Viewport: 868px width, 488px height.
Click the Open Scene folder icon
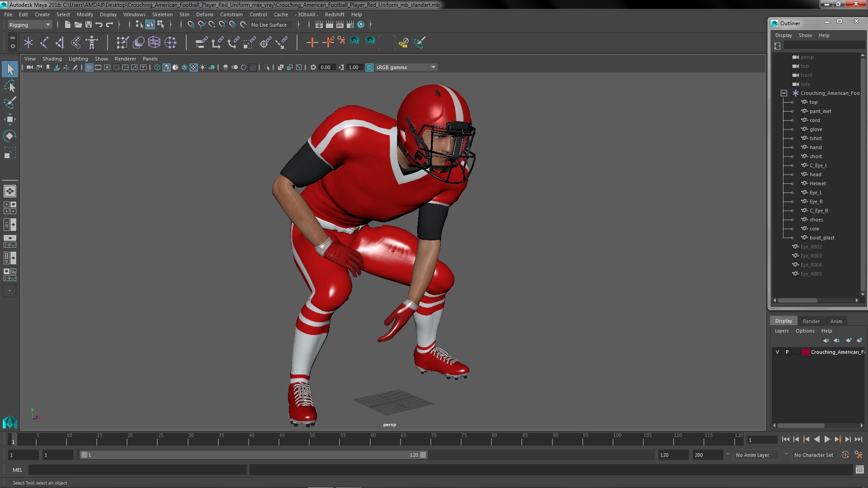[78, 24]
